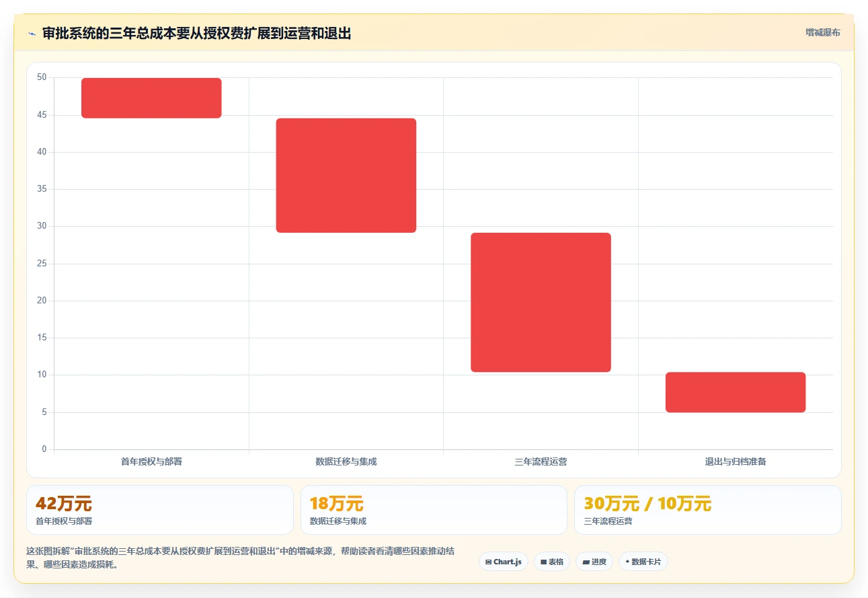
Task: Open the 18万元 data card
Action: coord(434,510)
